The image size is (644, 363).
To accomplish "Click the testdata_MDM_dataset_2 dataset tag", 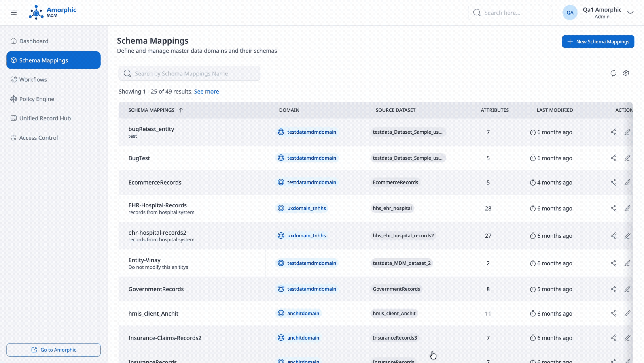I will click(402, 263).
